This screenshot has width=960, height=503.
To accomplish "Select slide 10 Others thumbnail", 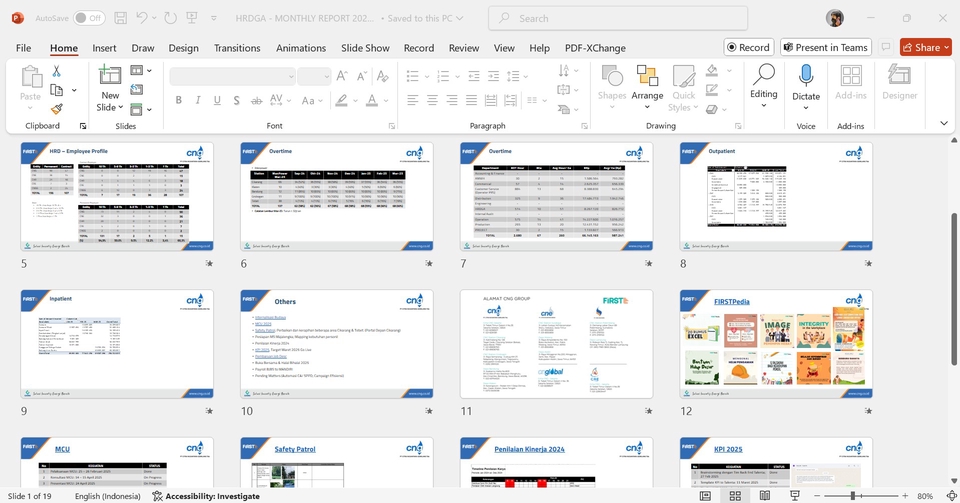I will [x=337, y=344].
